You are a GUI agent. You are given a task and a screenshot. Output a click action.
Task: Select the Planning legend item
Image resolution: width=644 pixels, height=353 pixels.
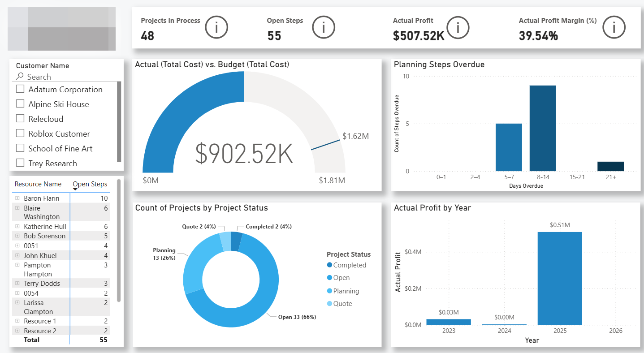tap(346, 291)
